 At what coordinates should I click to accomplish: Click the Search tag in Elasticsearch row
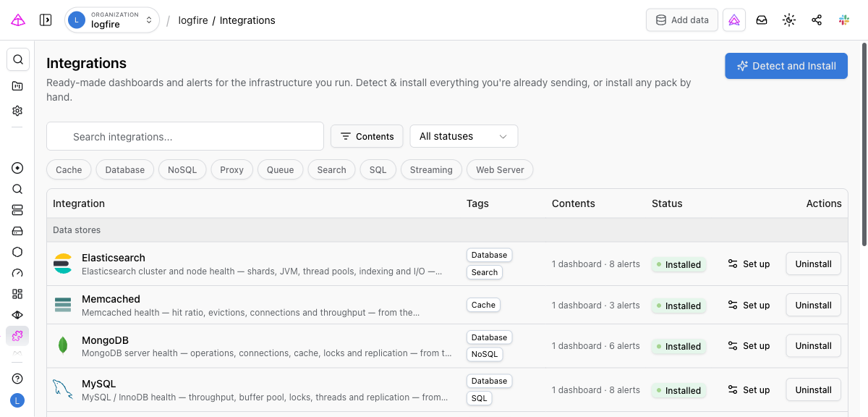[485, 272]
